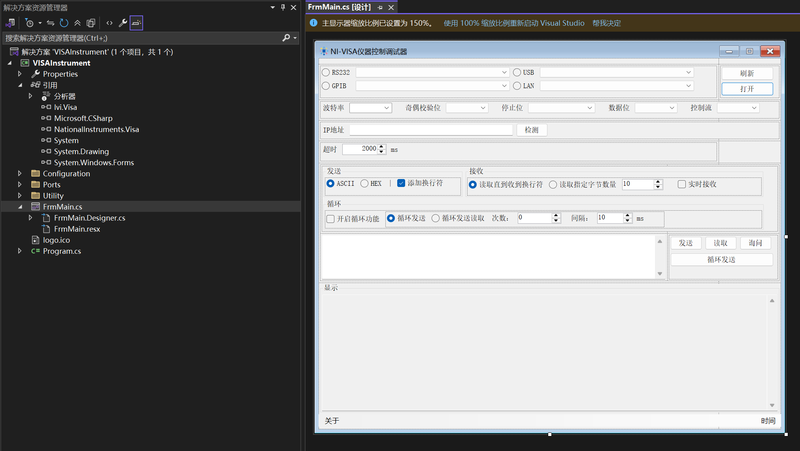Select the VISAInstrument project icon

click(24, 63)
